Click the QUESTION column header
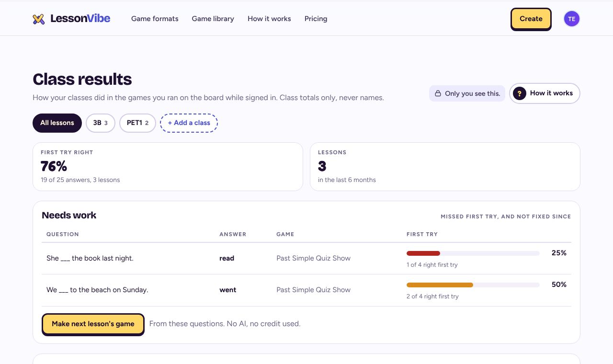Screen dimensions: 613x364 pos(63,234)
